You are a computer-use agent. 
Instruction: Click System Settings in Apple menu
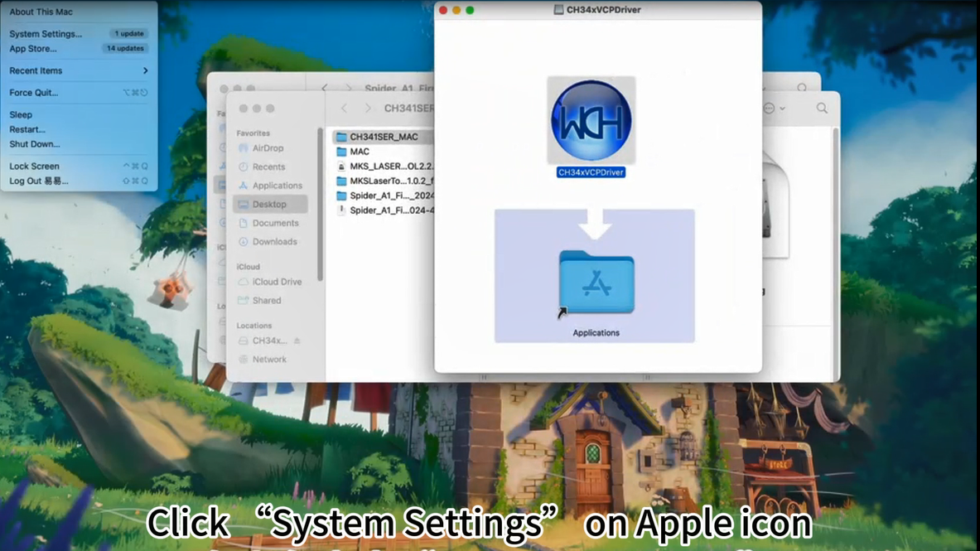(46, 34)
